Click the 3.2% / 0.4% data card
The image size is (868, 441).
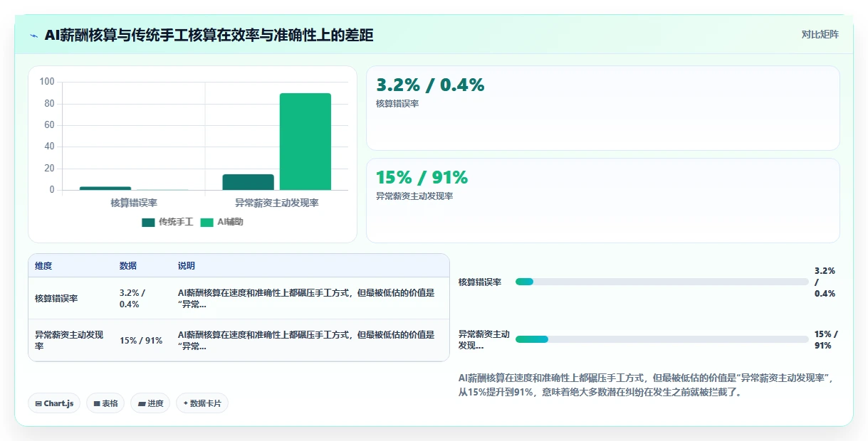tap(603, 108)
